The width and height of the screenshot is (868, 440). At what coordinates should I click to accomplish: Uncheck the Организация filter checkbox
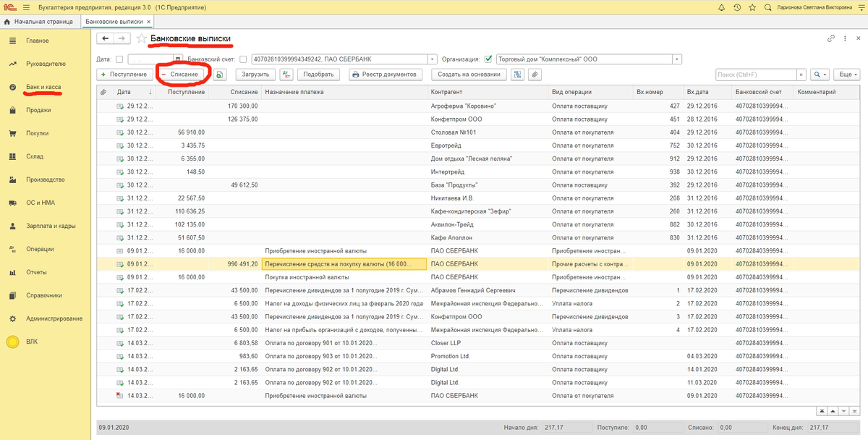coord(488,59)
